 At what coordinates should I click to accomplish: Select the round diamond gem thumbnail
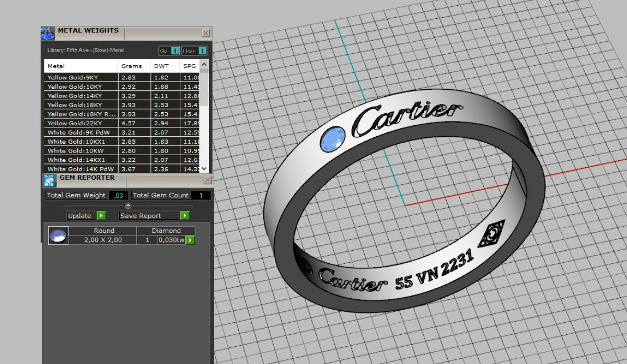(58, 236)
